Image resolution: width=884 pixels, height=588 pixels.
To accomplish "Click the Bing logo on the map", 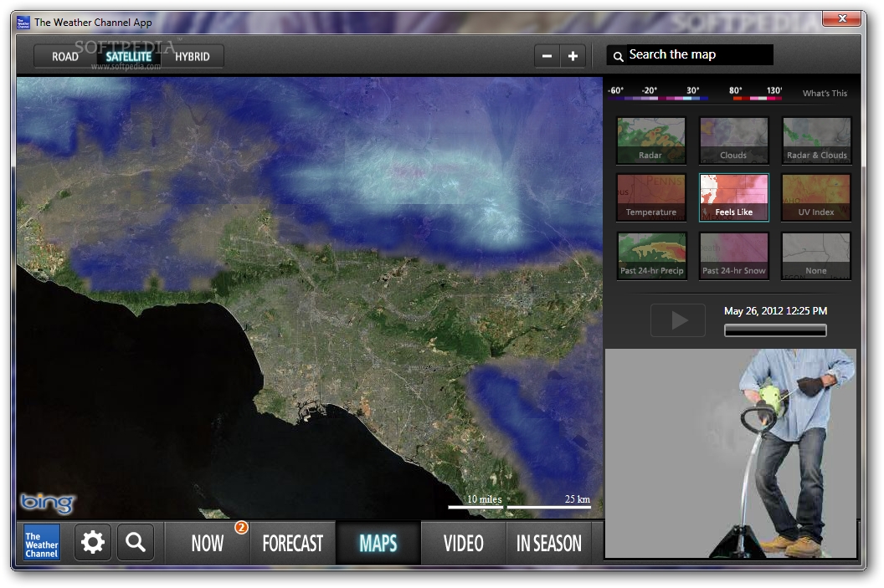I will point(48,503).
